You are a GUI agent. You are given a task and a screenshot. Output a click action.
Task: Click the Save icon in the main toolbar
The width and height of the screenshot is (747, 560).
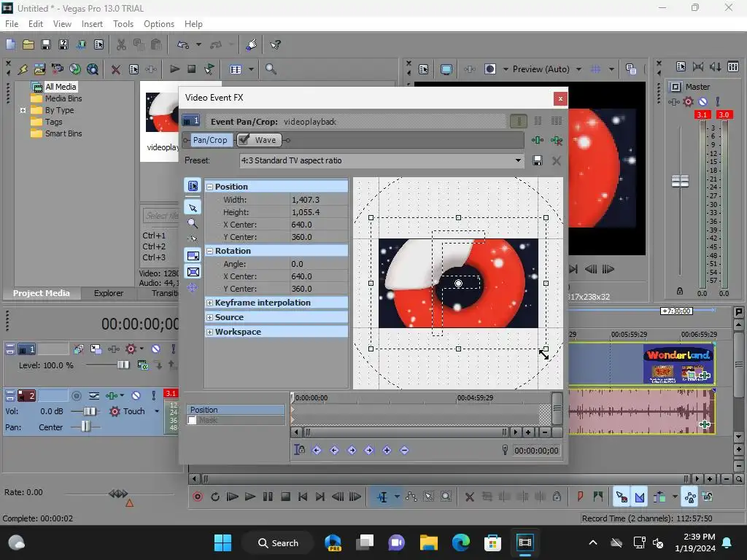(46, 44)
